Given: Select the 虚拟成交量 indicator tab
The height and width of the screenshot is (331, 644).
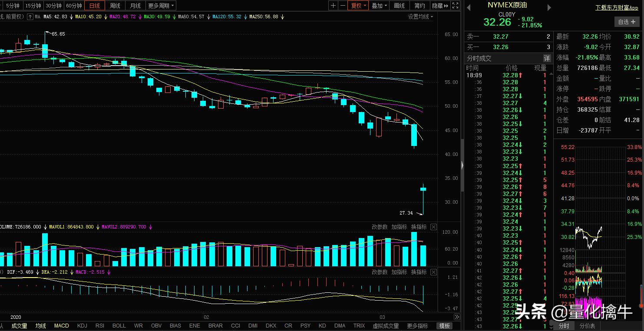Looking at the screenshot, I should 386,326.
